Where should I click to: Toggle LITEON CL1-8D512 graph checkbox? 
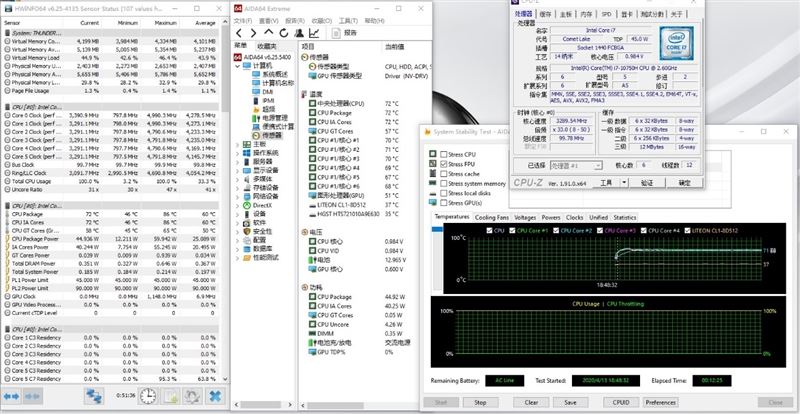(x=688, y=230)
